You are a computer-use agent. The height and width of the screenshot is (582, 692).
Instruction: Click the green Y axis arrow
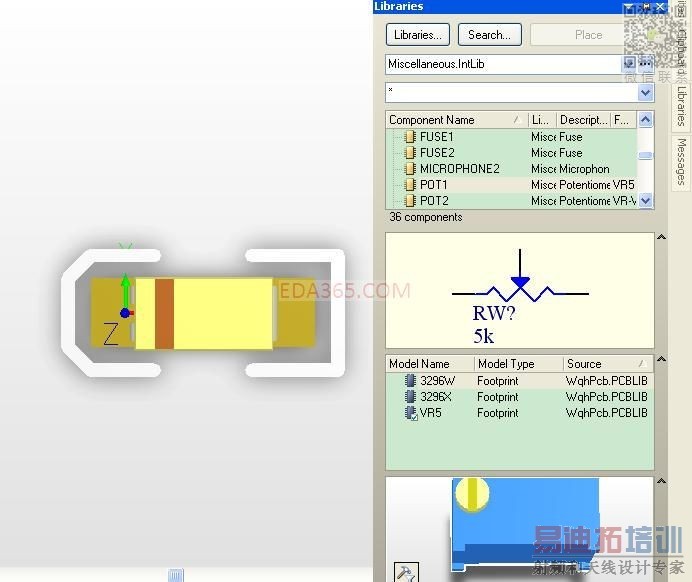(x=126, y=291)
